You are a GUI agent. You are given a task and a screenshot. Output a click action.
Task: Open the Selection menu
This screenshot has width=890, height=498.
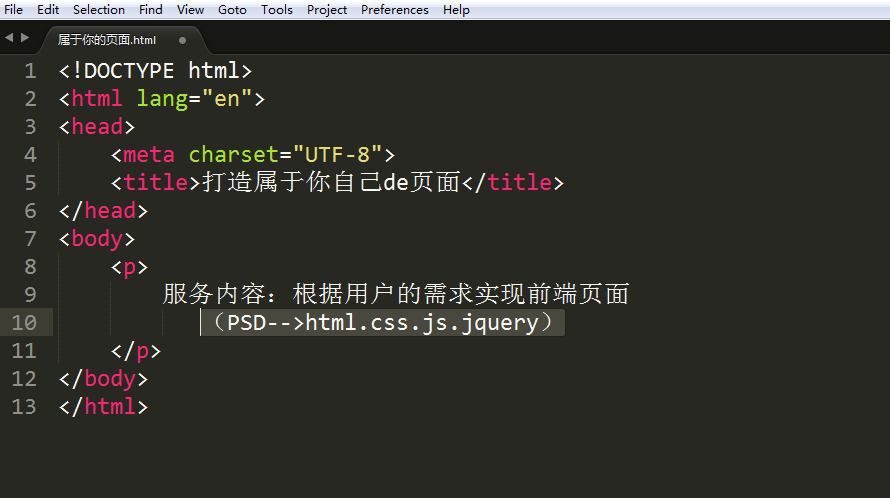point(99,10)
